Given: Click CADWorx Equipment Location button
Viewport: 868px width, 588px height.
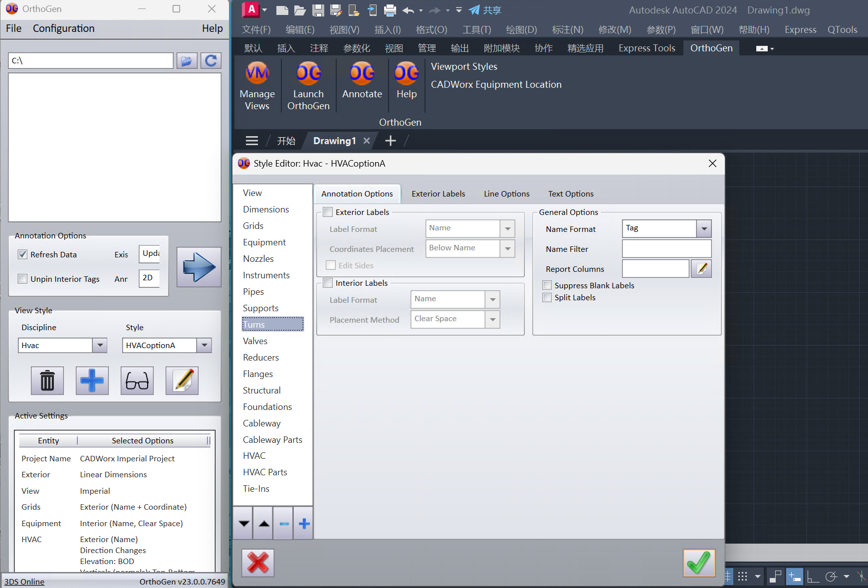Looking at the screenshot, I should click(496, 84).
